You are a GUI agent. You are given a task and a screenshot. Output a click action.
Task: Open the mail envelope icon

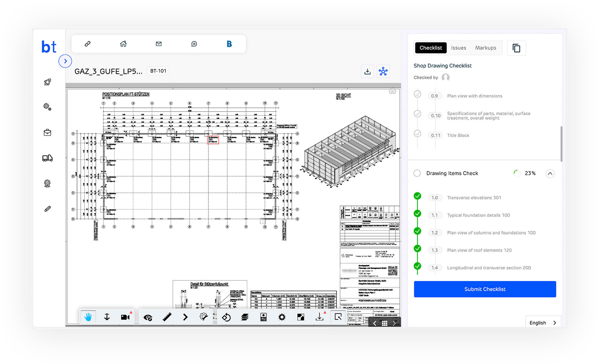pos(159,44)
